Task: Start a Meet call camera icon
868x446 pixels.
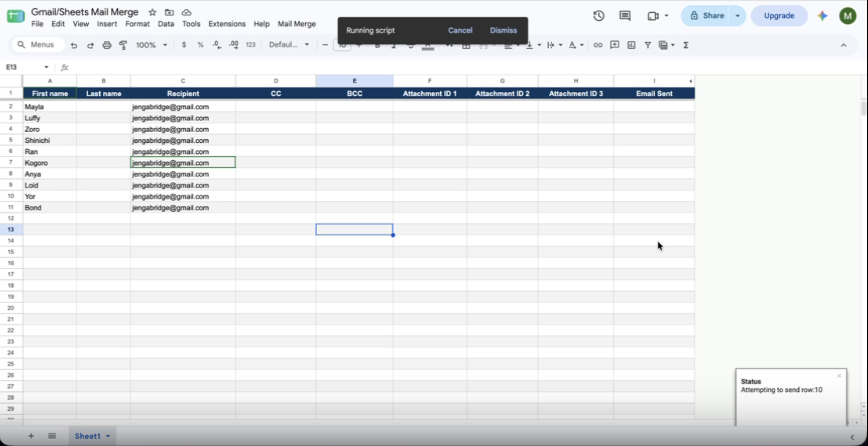Action: click(653, 16)
